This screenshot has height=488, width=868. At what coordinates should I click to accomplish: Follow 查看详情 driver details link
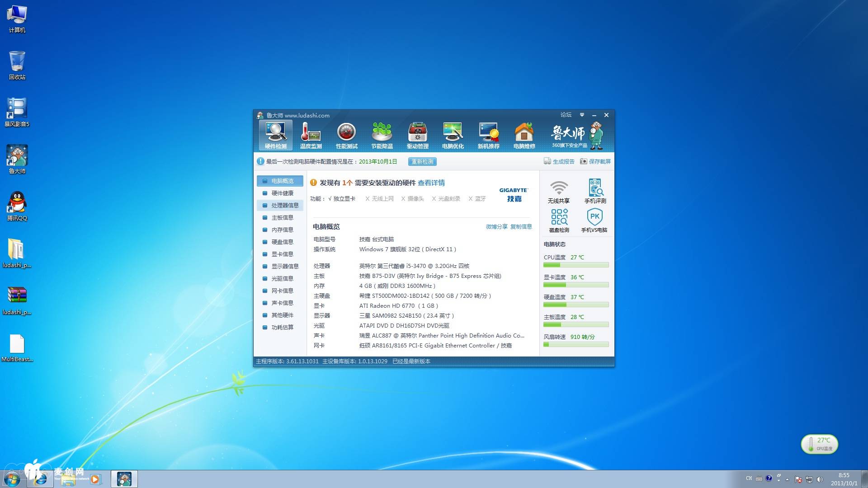click(431, 183)
